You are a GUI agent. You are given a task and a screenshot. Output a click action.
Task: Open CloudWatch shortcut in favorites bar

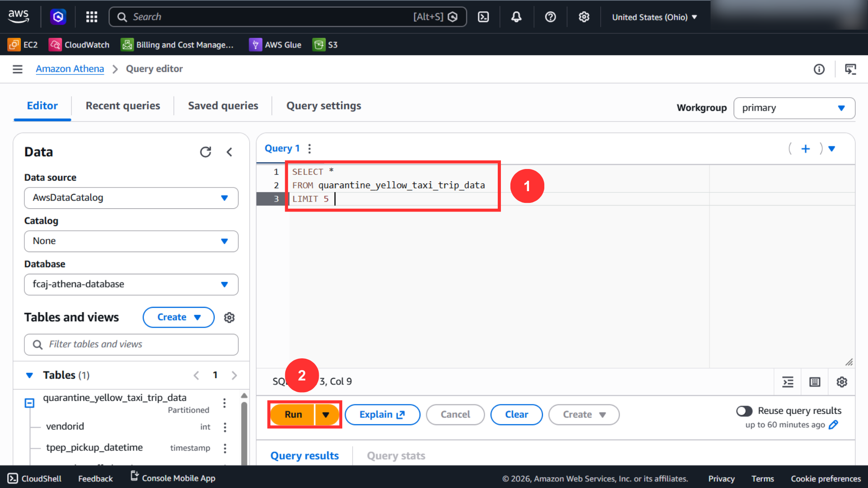click(x=79, y=45)
